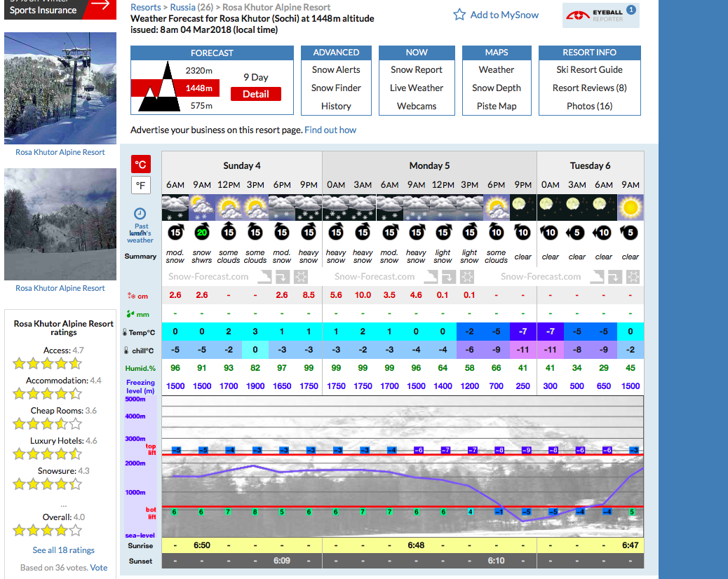Open the Weather maps link
This screenshot has width=728, height=579.
[497, 69]
